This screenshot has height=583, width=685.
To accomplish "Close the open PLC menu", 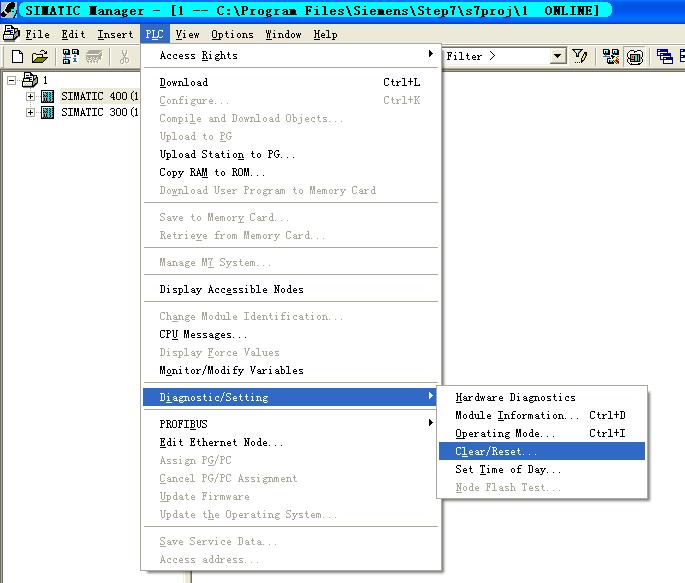I will (155, 34).
